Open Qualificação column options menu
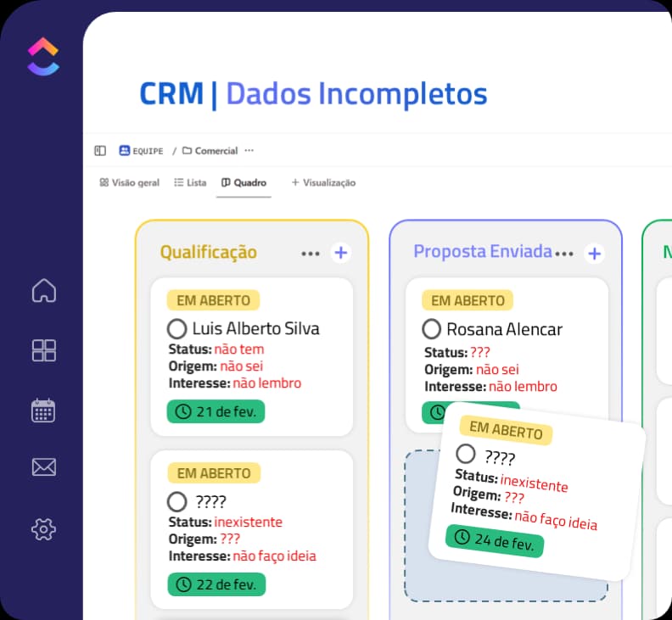672x620 pixels. 311,253
